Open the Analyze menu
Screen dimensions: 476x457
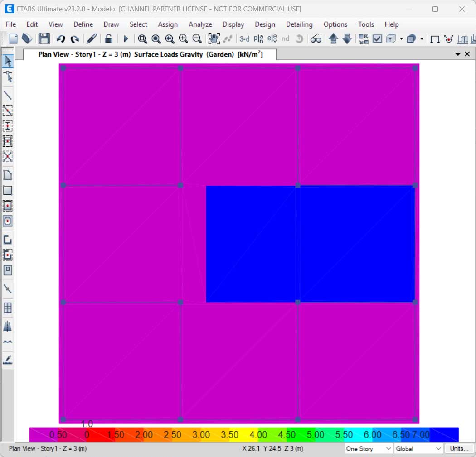[200, 24]
